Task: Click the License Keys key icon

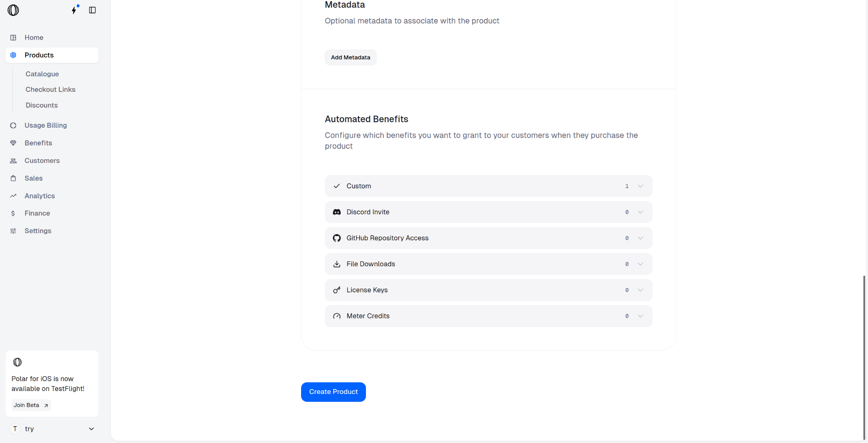Action: tap(337, 290)
